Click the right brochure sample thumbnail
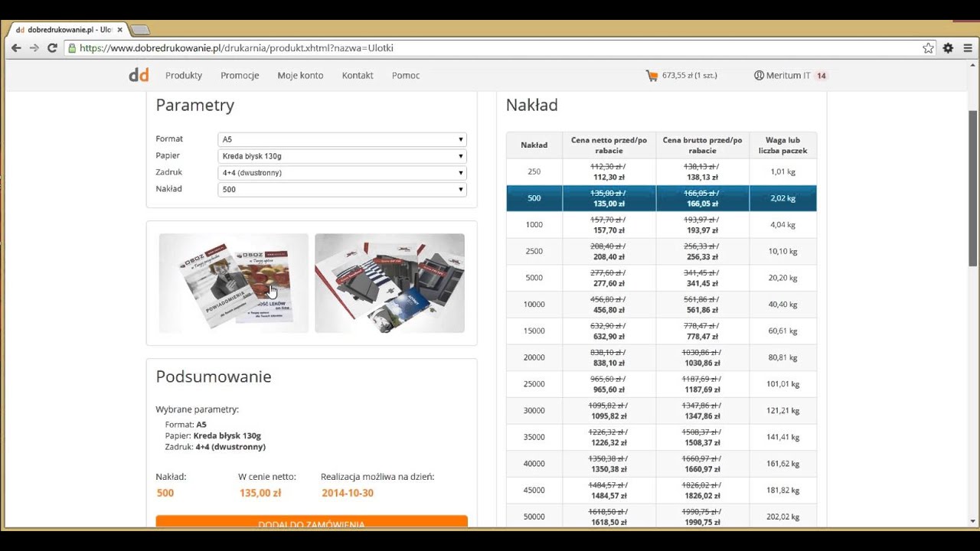 click(390, 283)
